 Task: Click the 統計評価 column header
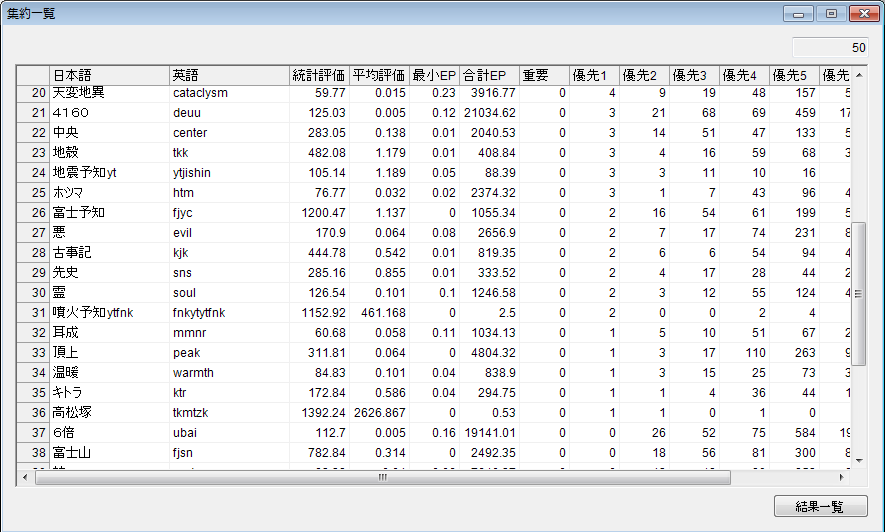tap(319, 75)
